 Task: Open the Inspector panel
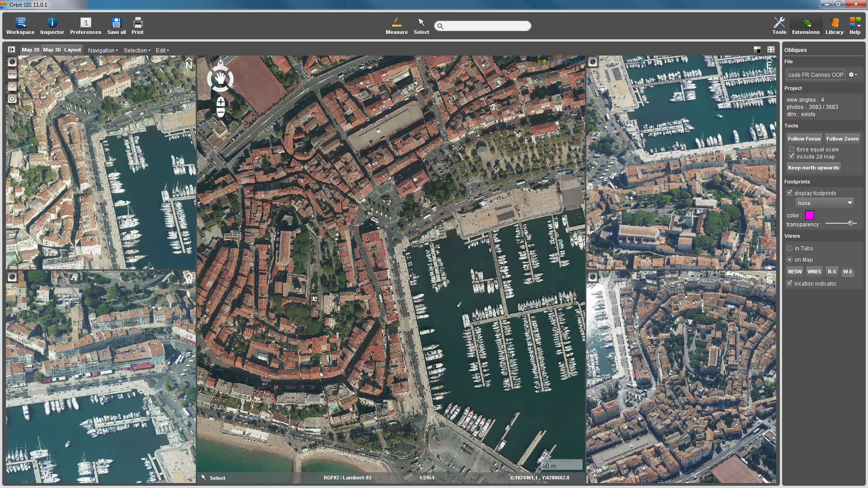click(52, 26)
